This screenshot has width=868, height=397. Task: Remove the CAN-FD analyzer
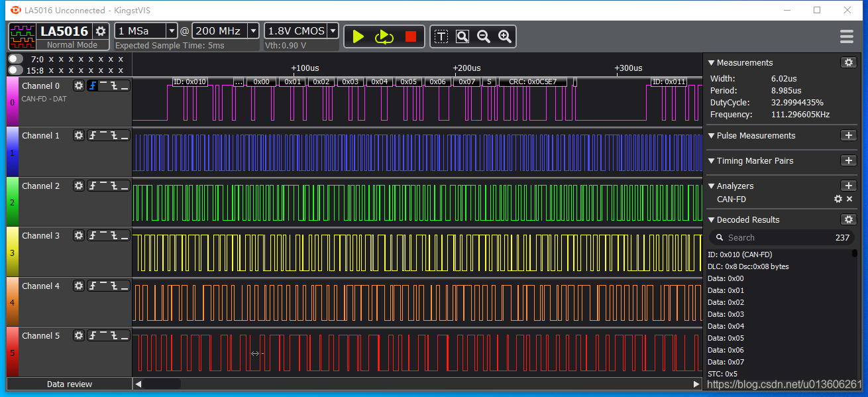(x=849, y=199)
